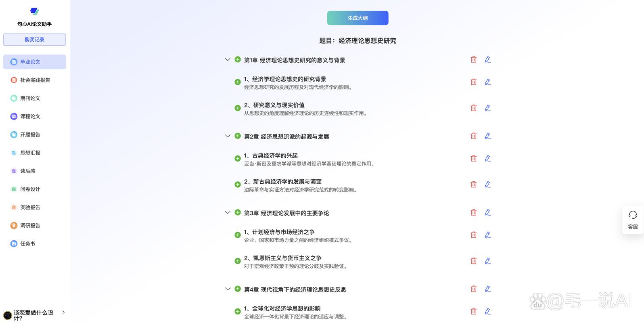Add item with plus beside 凯恩斯主义与货币主义之争
The image size is (644, 323).
coord(238,261)
